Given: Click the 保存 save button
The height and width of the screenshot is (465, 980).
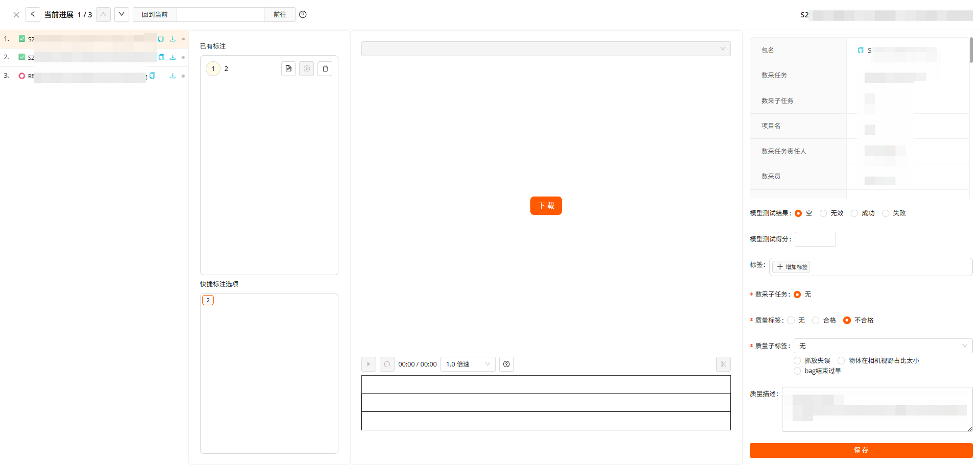Looking at the screenshot, I should point(861,450).
